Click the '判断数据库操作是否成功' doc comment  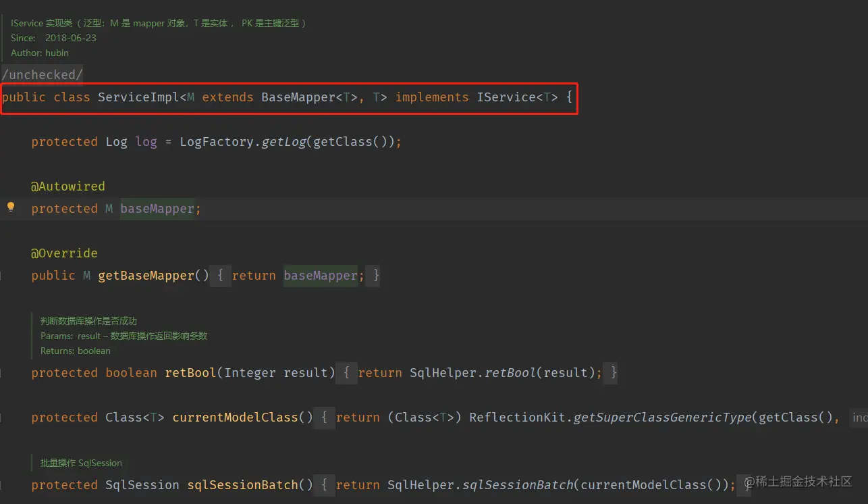(x=88, y=321)
